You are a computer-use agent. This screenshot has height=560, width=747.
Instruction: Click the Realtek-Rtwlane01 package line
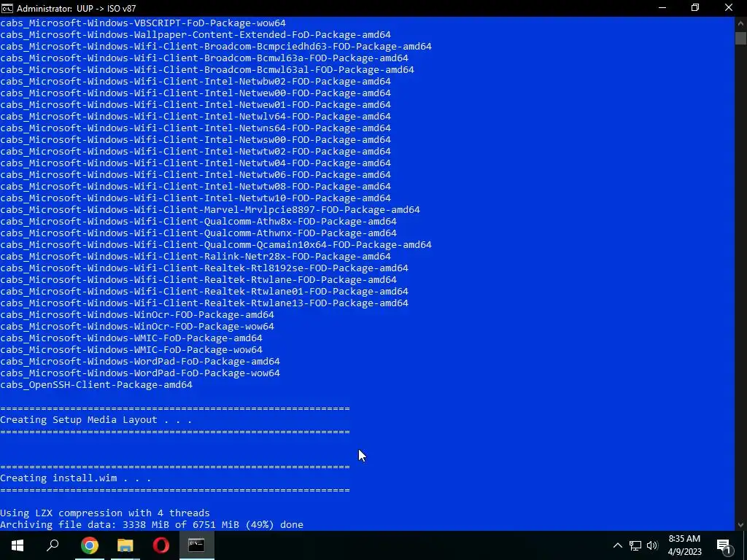[204, 292]
